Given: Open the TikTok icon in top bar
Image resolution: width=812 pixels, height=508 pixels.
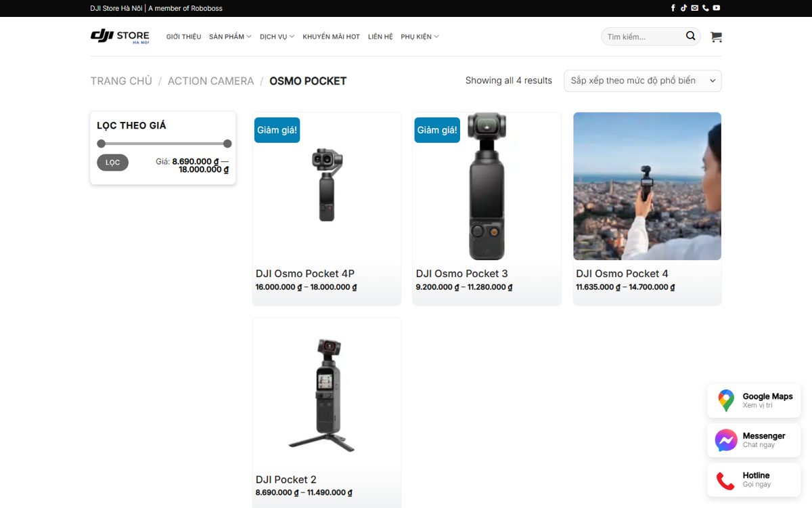Looking at the screenshot, I should [x=684, y=8].
